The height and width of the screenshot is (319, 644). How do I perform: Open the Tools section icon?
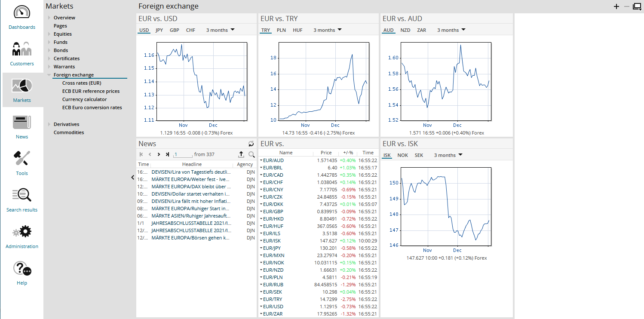(22, 163)
